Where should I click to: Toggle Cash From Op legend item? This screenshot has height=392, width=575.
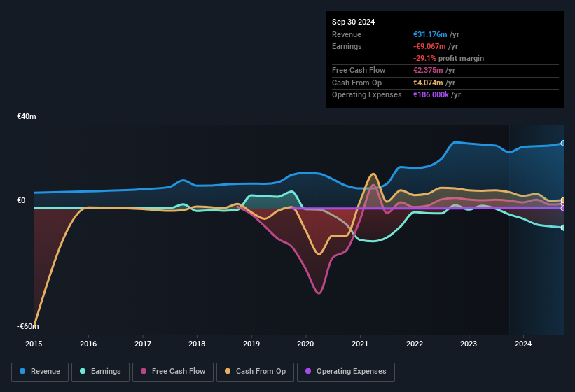pos(254,372)
